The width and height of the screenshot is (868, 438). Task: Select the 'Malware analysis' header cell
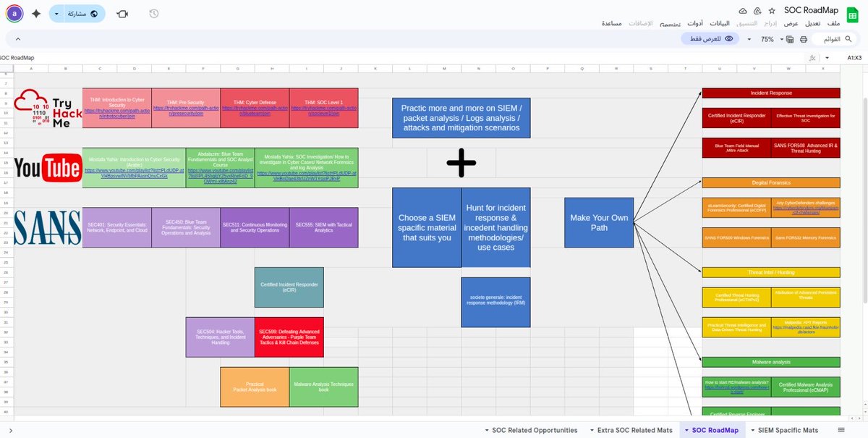(x=771, y=362)
